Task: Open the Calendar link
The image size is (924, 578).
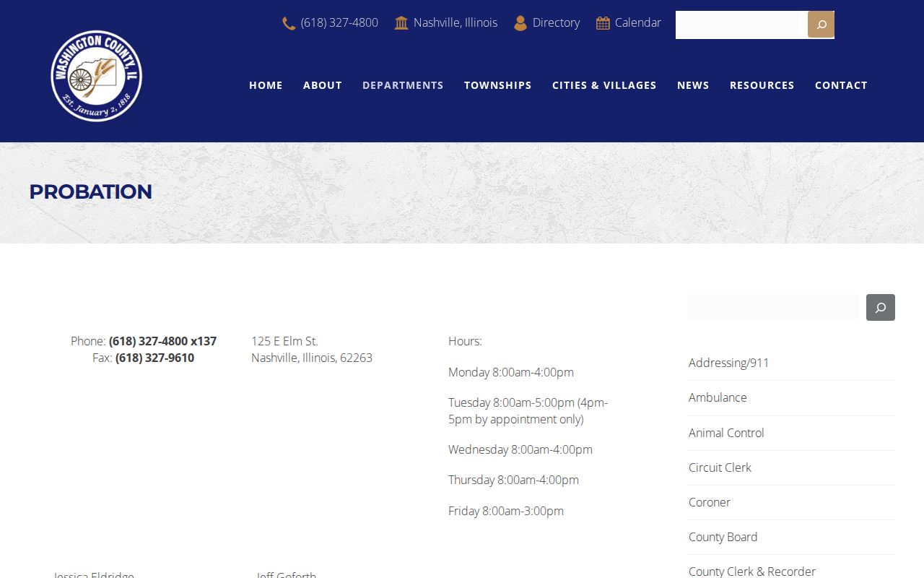Action: 638,22
